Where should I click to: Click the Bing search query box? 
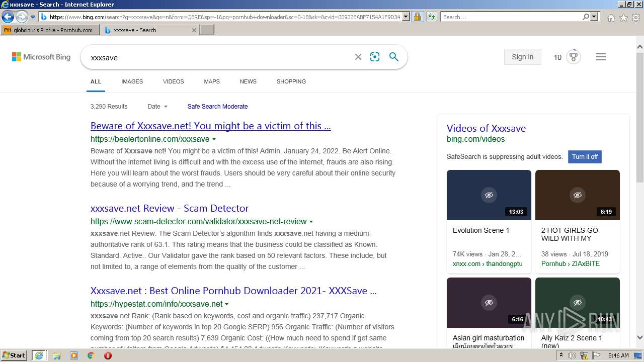[x=219, y=57]
